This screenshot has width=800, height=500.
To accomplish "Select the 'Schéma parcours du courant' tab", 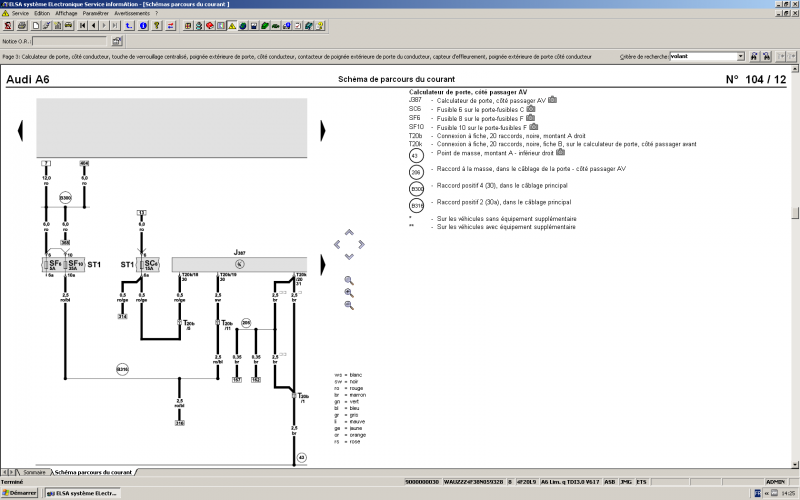I will pyautogui.click(x=93, y=472).
